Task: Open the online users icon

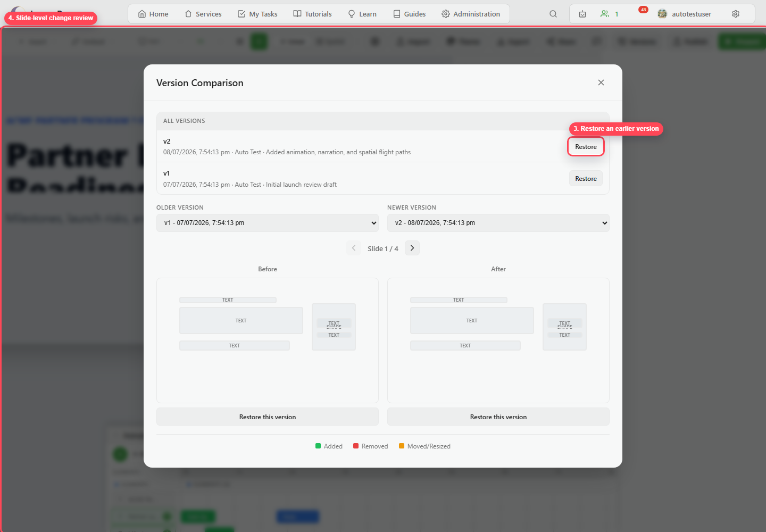Action: click(605, 14)
